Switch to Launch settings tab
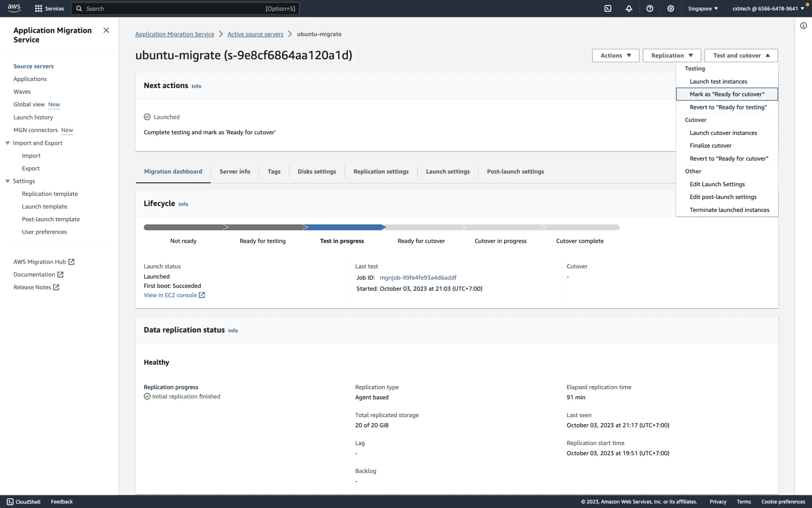This screenshot has height=508, width=812. click(x=448, y=172)
